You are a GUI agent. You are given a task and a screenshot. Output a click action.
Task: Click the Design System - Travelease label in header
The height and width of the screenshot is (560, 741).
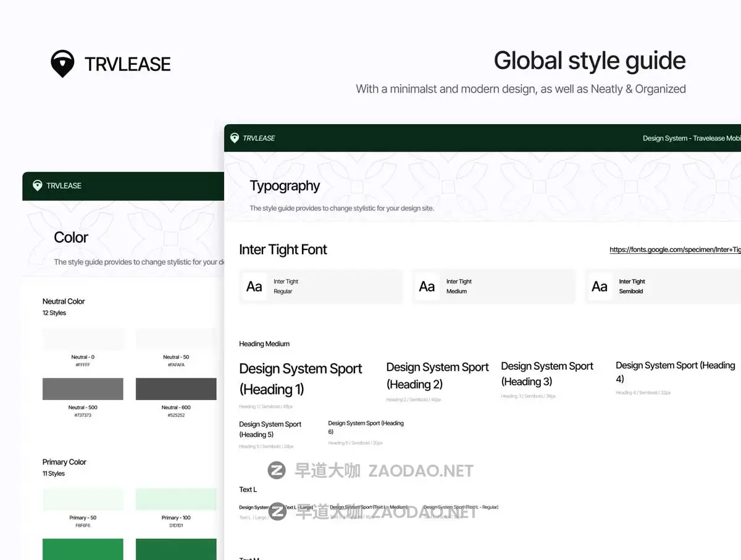tap(690, 138)
